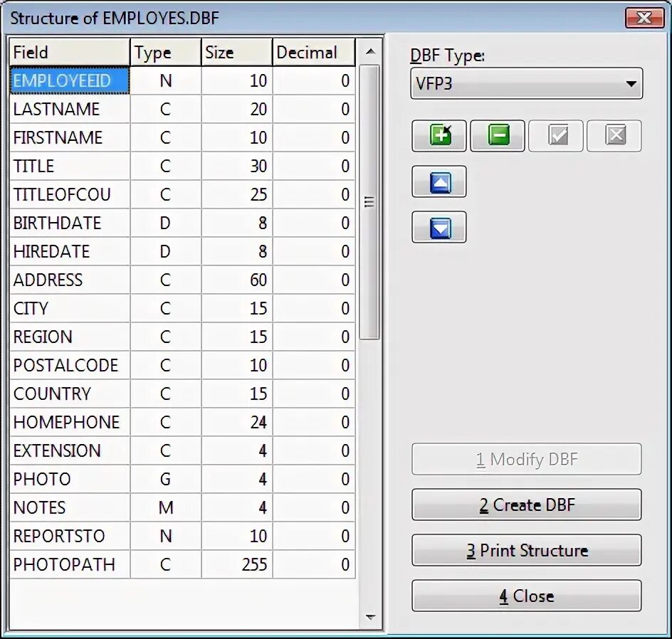Select the HOMEPHONE field cell
The width and height of the screenshot is (672, 639).
(x=70, y=422)
